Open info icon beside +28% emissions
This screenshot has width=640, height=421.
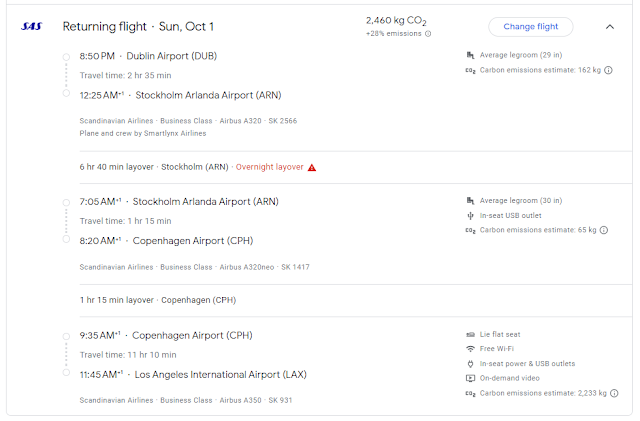point(428,34)
